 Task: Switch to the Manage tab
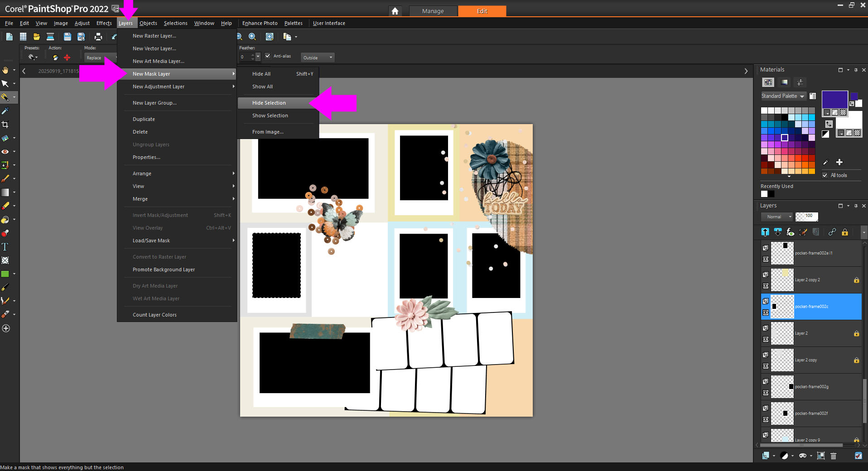433,11
